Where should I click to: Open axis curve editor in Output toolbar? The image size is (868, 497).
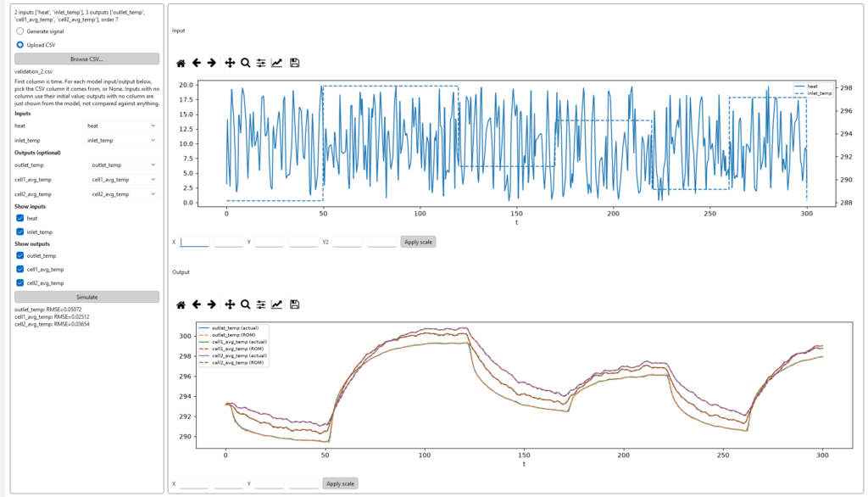pos(276,304)
